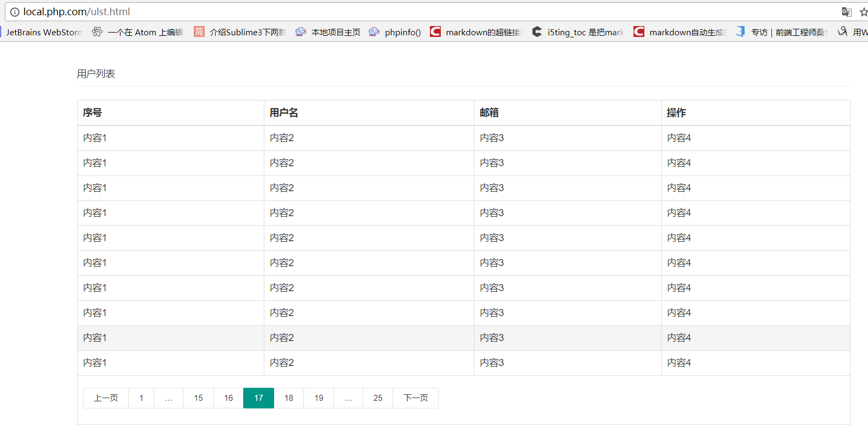Image resolution: width=868 pixels, height=441 pixels.
Task: Jump to last page 25
Action: coord(378,398)
